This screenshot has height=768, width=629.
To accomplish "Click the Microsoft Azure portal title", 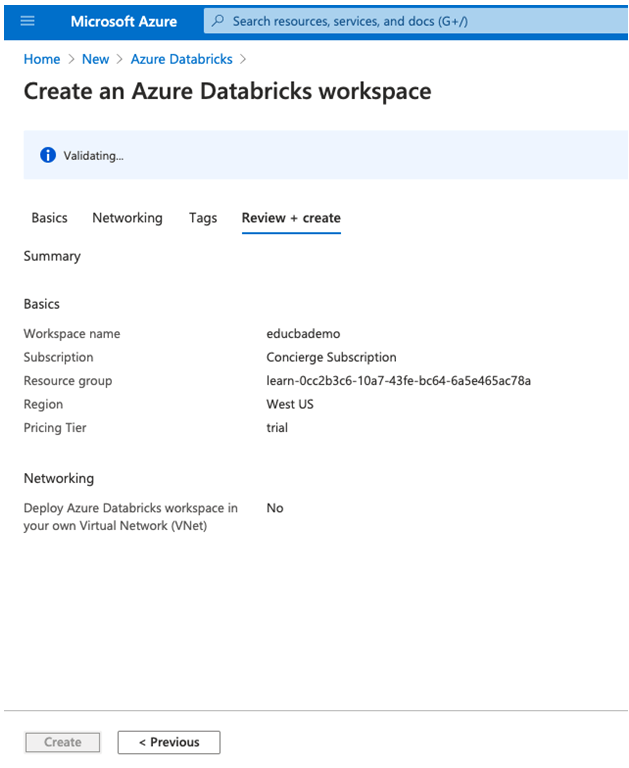I will [123, 21].
